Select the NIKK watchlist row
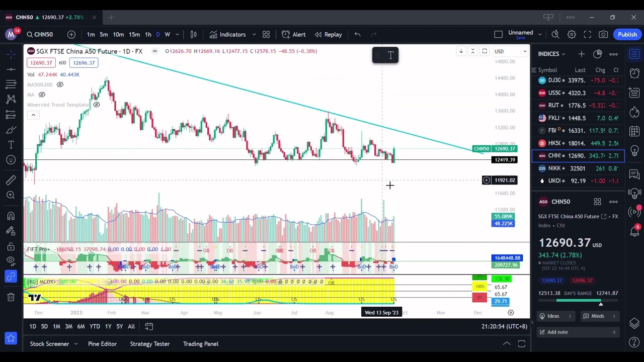644x362 pixels. pyautogui.click(x=578, y=168)
